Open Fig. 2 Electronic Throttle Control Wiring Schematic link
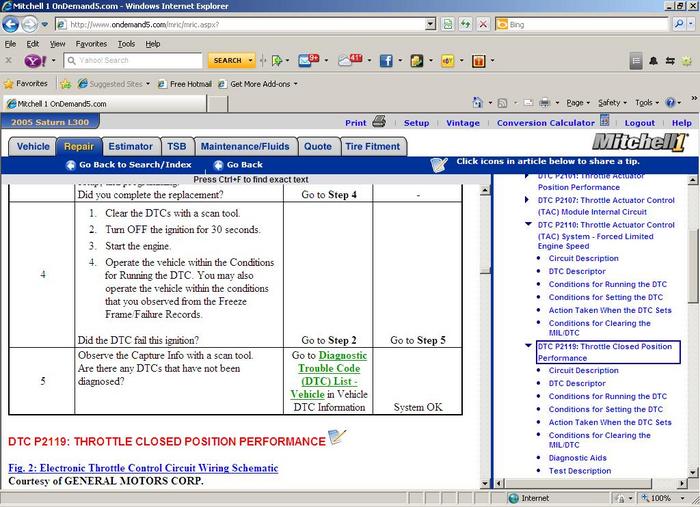The image size is (700, 507). coord(143,468)
